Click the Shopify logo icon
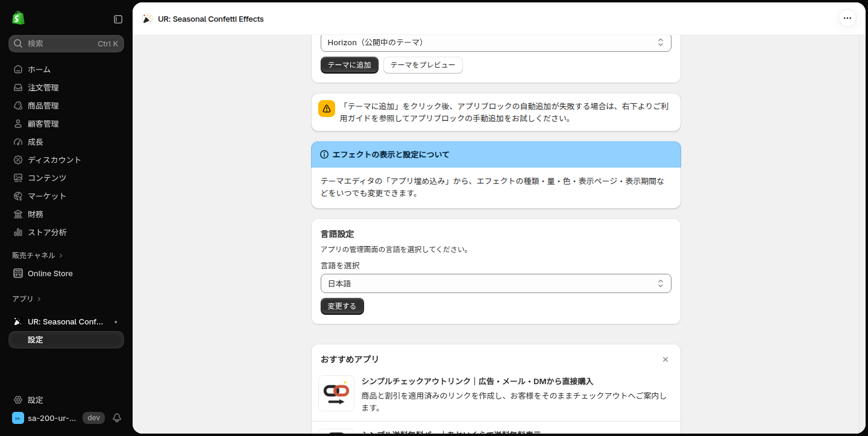Screen dimensions: 868x436 point(18,18)
